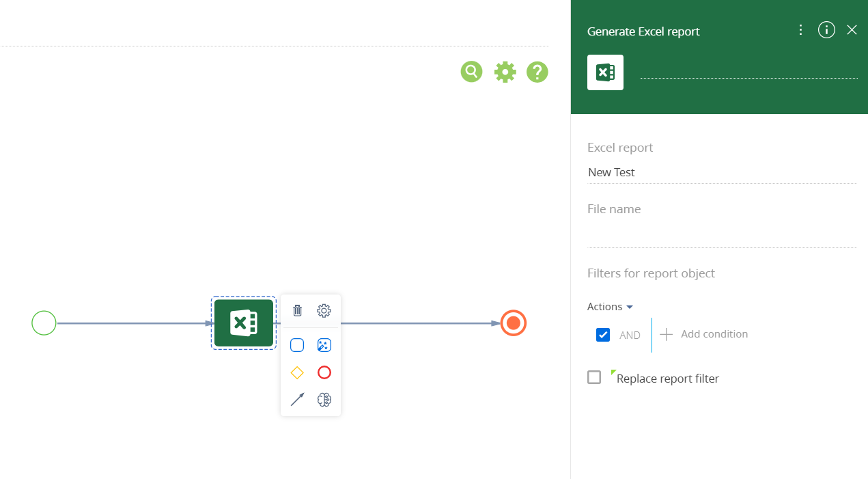
Task: Open three-dot menu in Generate Excel report panel
Action: coord(801,30)
